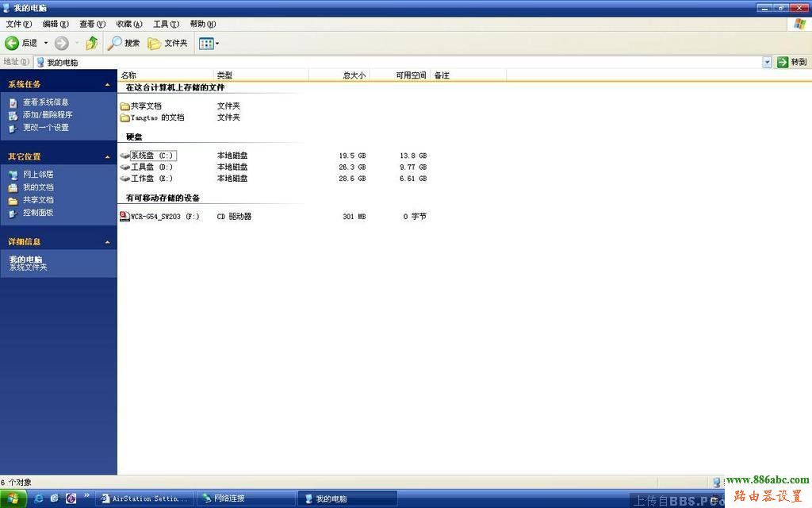The width and height of the screenshot is (812, 508).
Task: Select the WCR-G54_SW203 (F:) CD drive
Action: click(x=164, y=217)
